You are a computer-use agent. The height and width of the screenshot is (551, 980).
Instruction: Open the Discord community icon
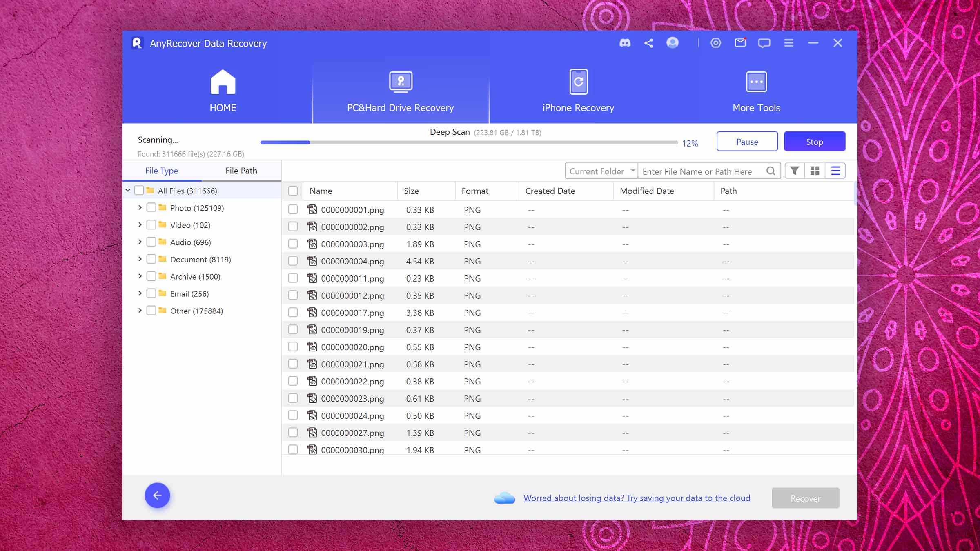pyautogui.click(x=625, y=43)
